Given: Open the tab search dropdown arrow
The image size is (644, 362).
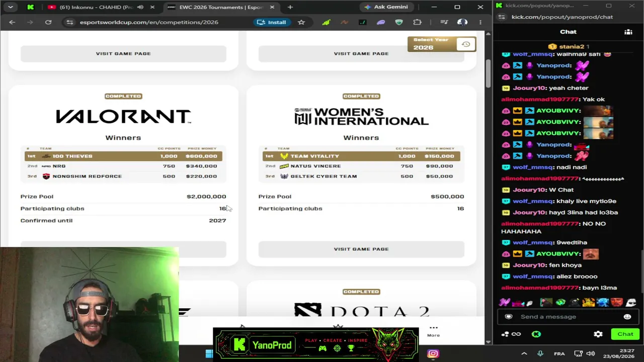Looking at the screenshot, I should (x=10, y=7).
